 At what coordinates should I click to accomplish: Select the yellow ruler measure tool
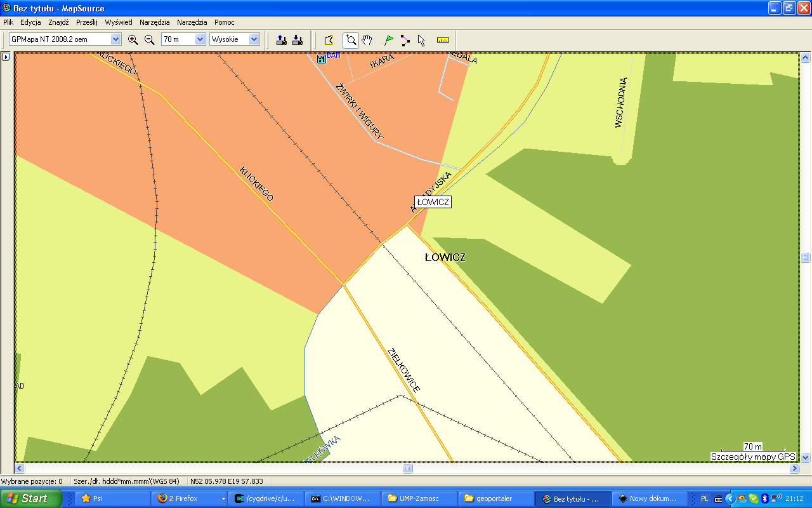pos(443,40)
